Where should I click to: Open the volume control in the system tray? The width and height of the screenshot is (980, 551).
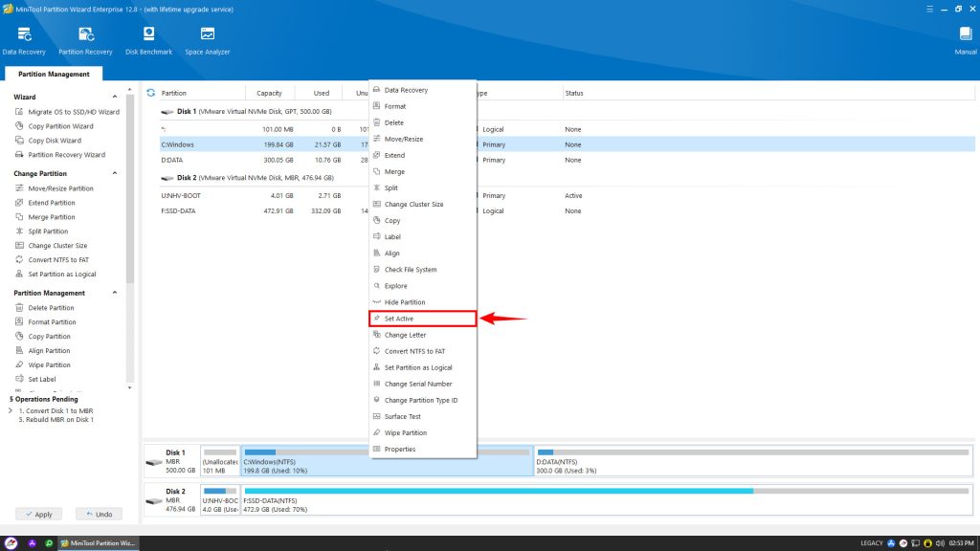[940, 543]
